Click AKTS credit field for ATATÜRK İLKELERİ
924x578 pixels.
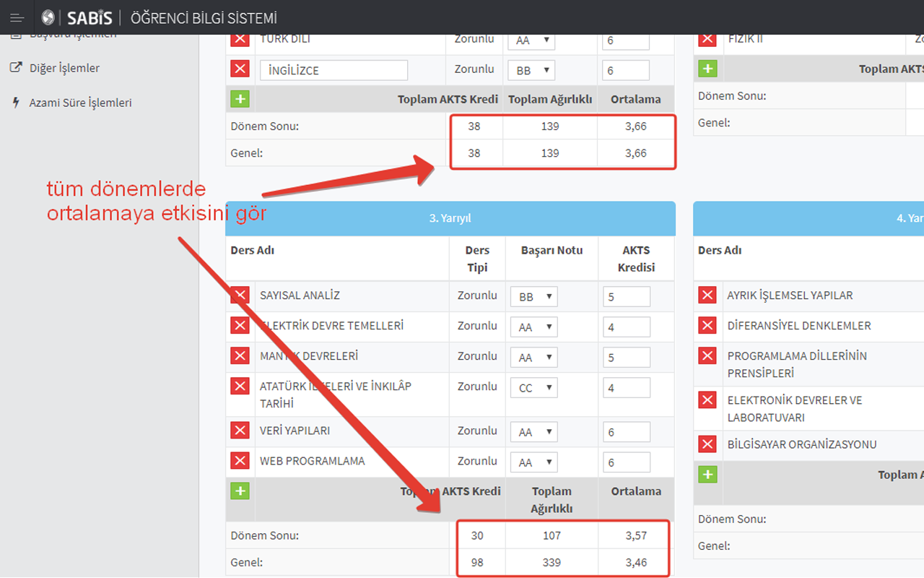click(x=627, y=388)
